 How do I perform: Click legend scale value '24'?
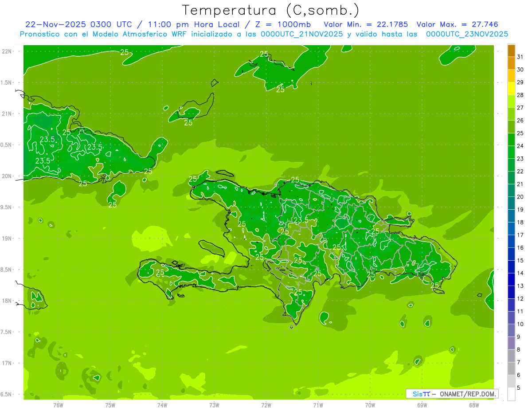pos(520,146)
